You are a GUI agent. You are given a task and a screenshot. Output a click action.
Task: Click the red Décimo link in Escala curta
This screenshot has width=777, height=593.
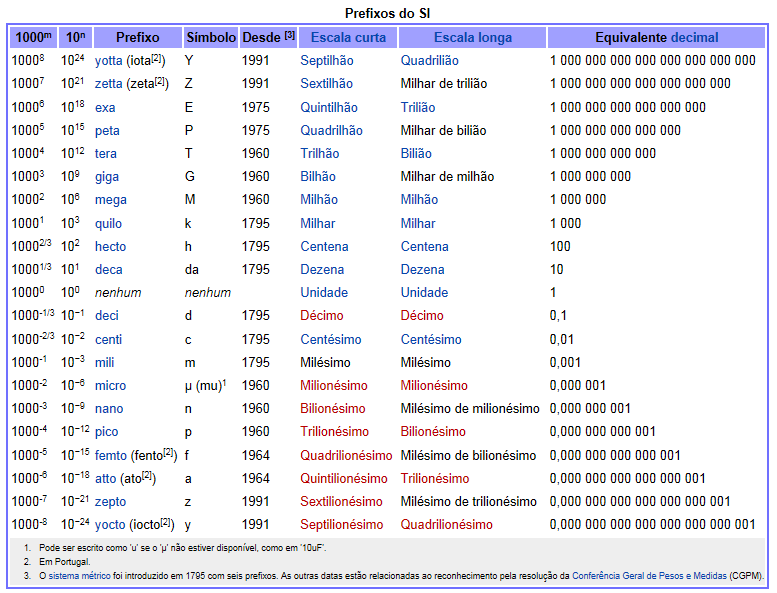coord(322,316)
